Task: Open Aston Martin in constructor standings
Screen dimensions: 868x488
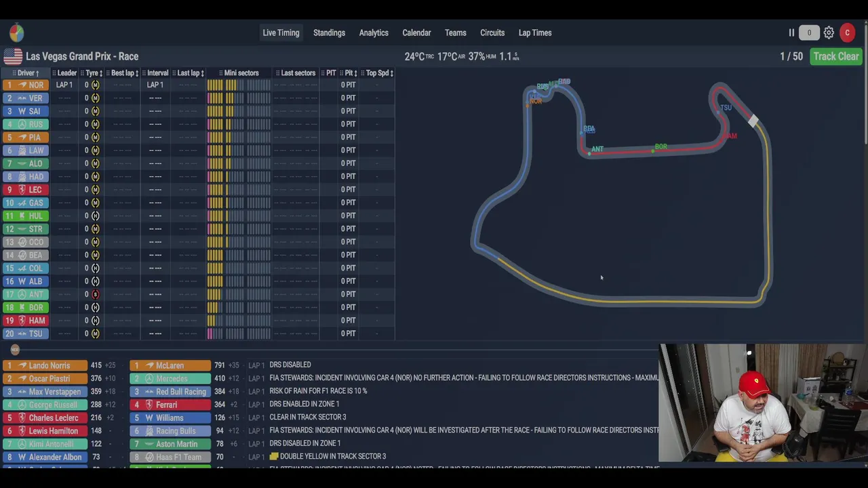Action: click(x=170, y=444)
